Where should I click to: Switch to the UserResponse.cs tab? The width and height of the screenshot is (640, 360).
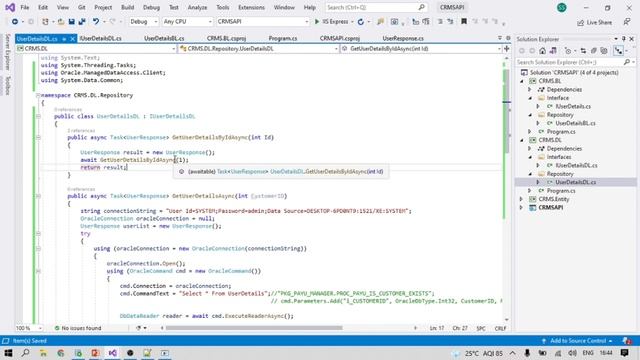click(403, 38)
